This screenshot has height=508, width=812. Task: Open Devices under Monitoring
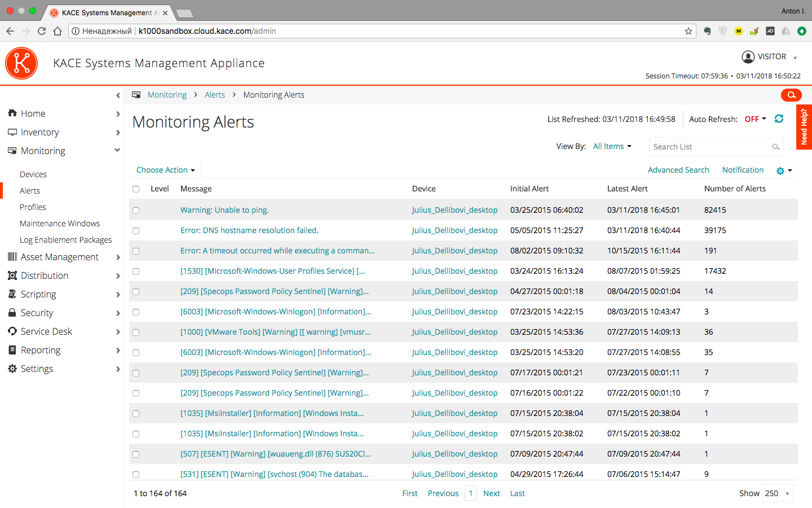(x=33, y=174)
